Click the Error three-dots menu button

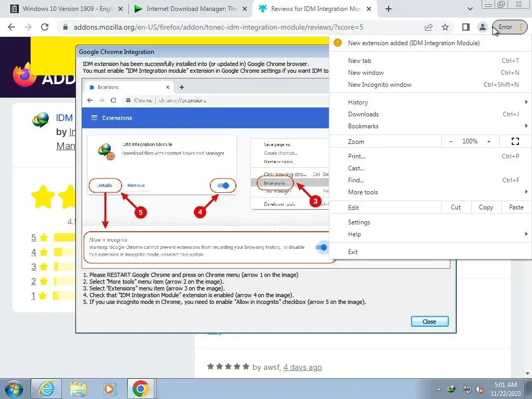510,27
